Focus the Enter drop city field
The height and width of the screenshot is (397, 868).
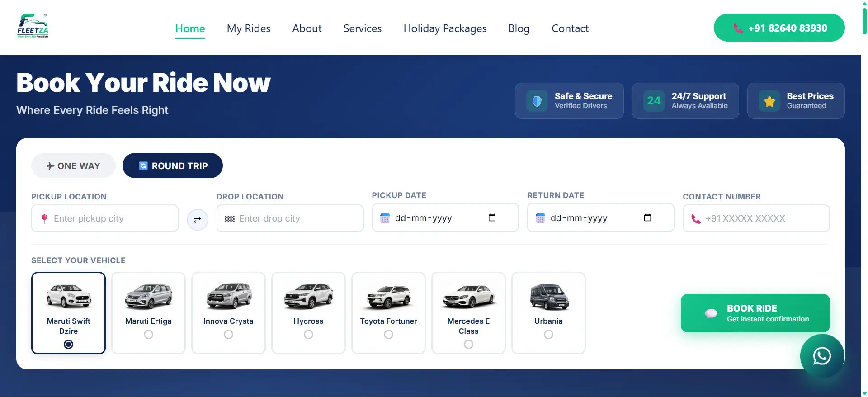[x=290, y=218]
